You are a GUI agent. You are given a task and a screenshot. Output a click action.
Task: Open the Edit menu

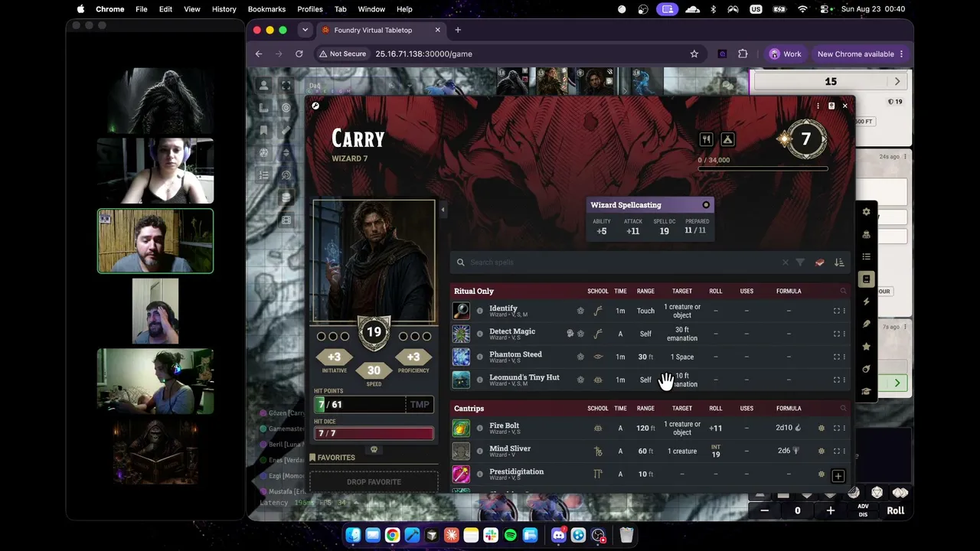pos(165,9)
